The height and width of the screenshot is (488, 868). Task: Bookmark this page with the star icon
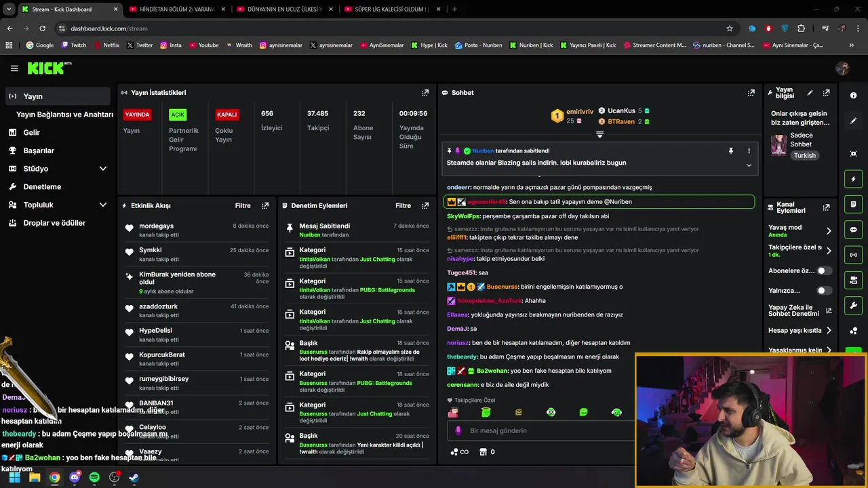pyautogui.click(x=730, y=28)
